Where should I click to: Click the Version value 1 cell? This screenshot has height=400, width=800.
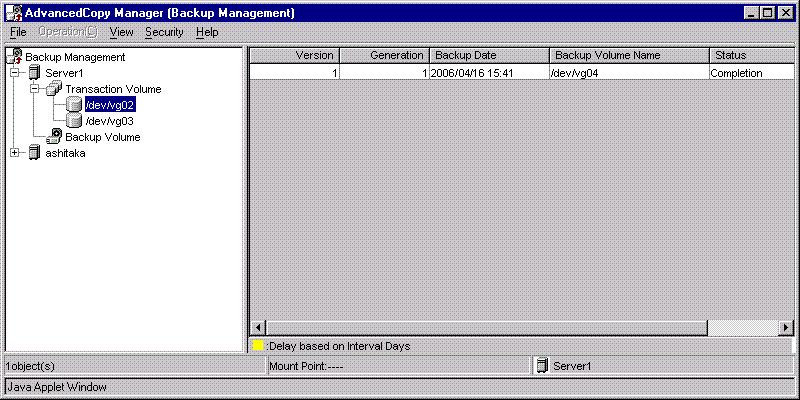pos(294,73)
